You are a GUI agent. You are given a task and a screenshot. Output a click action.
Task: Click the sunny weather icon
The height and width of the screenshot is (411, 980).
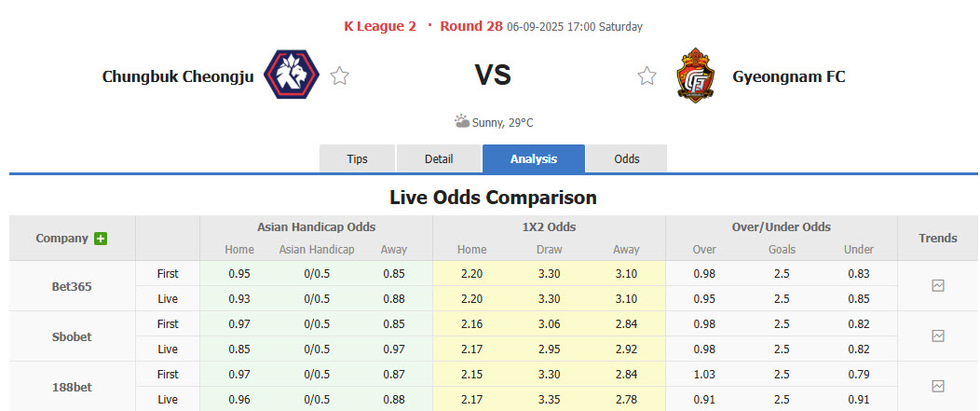point(462,121)
